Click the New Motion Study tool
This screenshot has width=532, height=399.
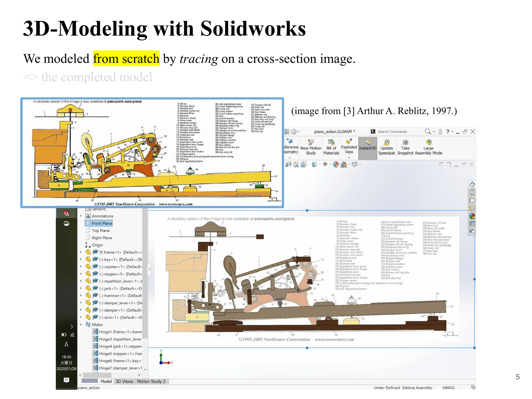coord(311,147)
